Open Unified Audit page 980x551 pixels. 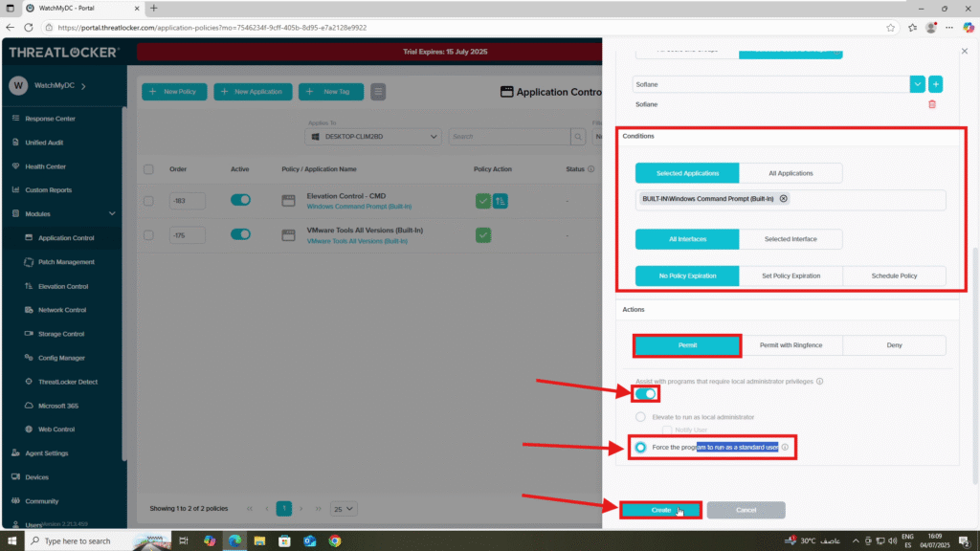[x=44, y=143]
